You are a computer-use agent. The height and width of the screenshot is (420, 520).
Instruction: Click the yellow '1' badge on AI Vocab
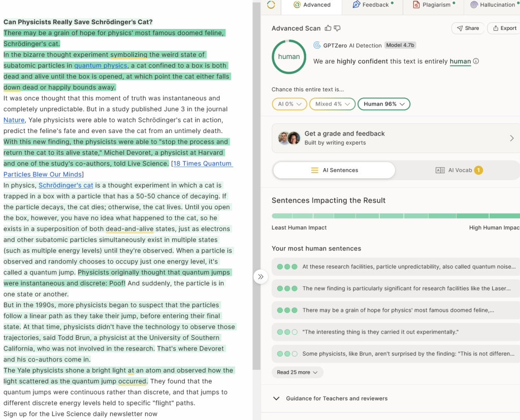pos(478,170)
